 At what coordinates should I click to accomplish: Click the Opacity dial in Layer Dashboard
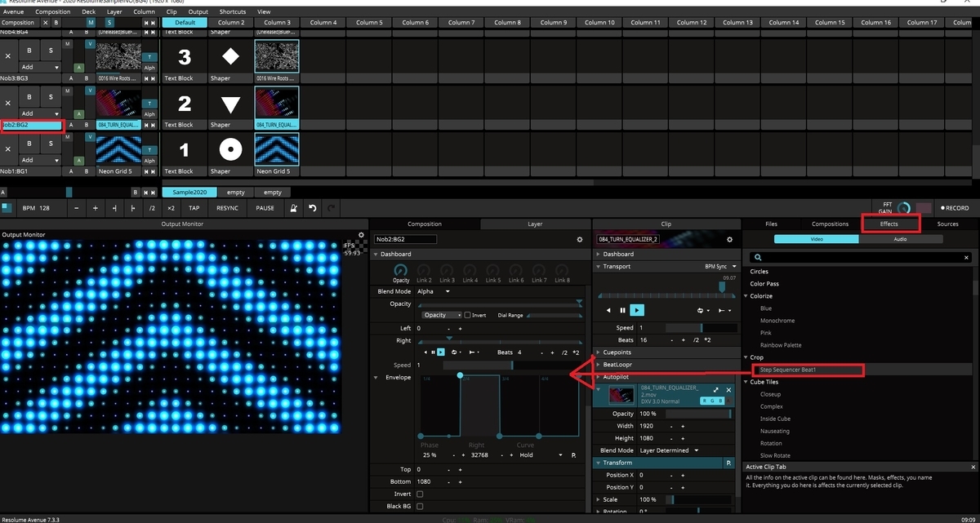401,270
